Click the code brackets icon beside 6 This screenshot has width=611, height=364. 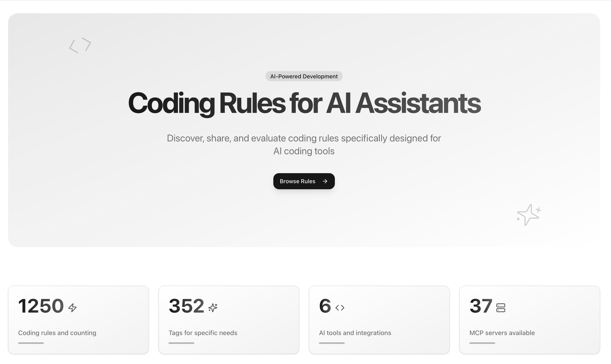coord(340,308)
